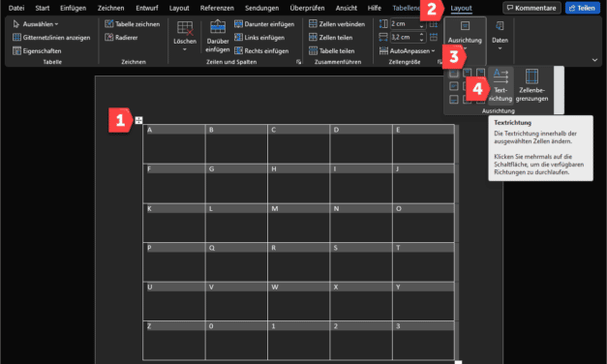Click the table cell containing M
The height and width of the screenshot is (364, 607).
click(298, 223)
